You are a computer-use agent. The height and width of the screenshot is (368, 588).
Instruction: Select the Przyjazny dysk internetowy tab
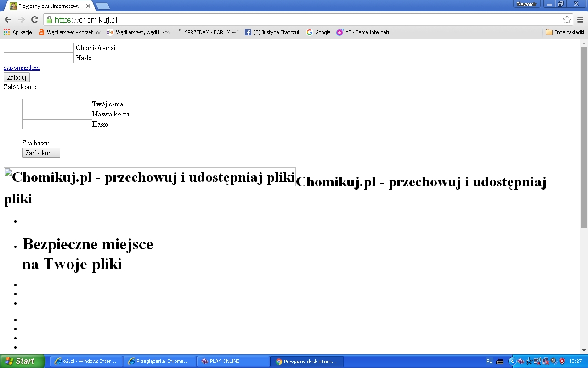[x=49, y=6]
